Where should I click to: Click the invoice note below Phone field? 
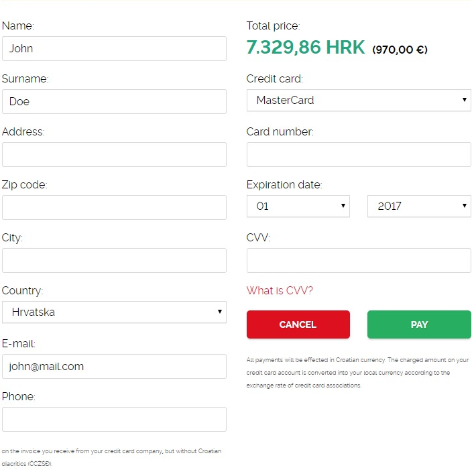pos(111,457)
